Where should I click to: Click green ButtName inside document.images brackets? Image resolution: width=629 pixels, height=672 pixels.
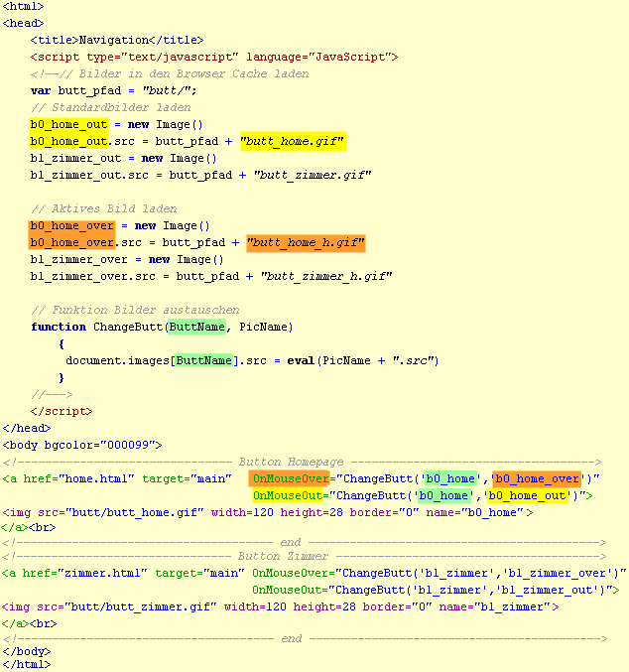[x=204, y=361]
